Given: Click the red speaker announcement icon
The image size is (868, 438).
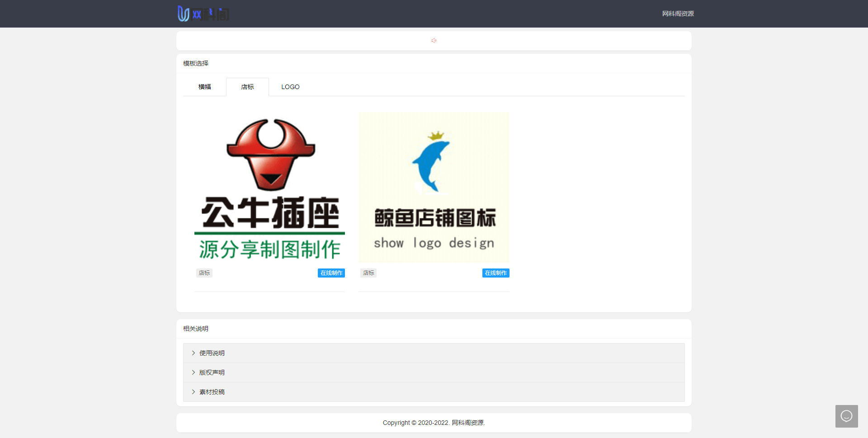Looking at the screenshot, I should (434, 41).
